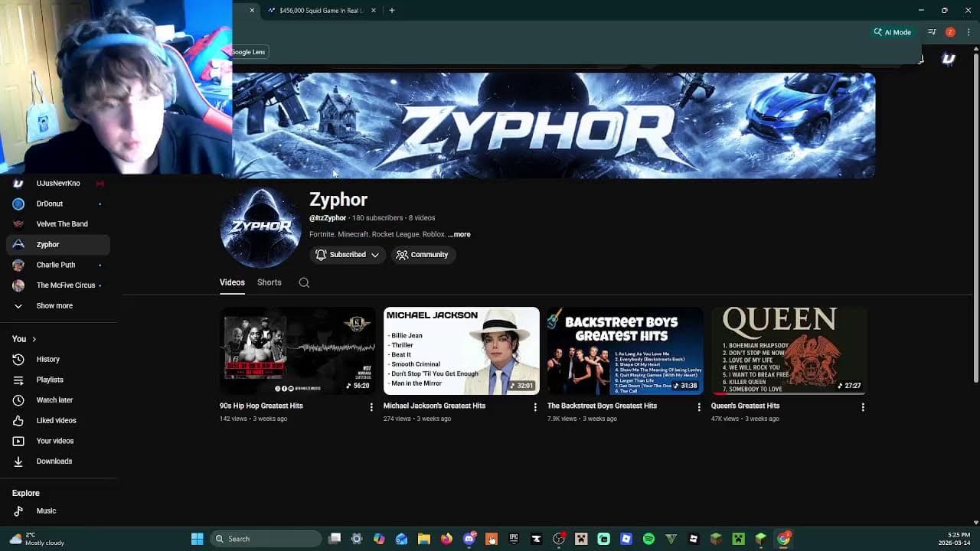
Task: Expand channel description with ...more
Action: pyautogui.click(x=459, y=234)
